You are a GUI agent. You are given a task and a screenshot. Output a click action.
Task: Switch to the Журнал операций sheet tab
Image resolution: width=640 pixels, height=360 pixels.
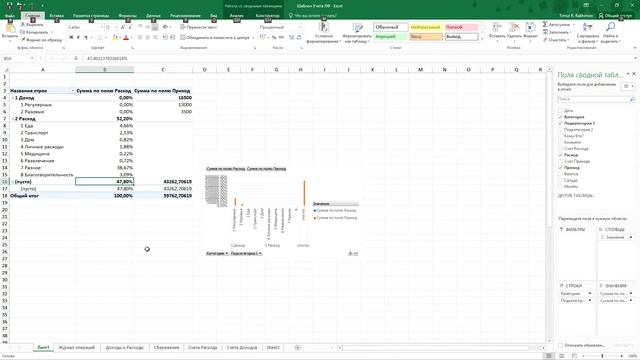pyautogui.click(x=77, y=347)
